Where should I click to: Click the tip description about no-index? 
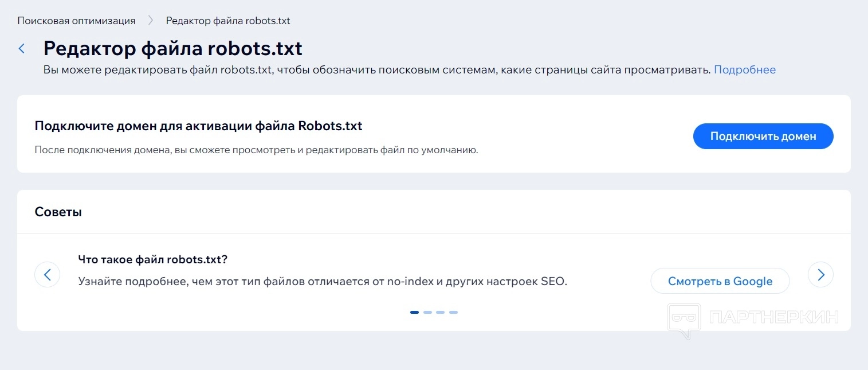tap(323, 282)
